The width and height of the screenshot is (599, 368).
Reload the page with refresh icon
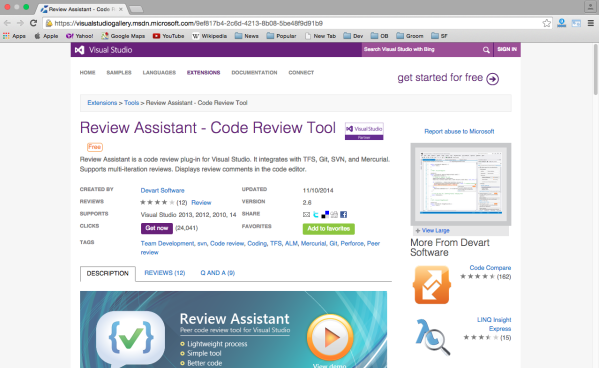pyautogui.click(x=33, y=23)
